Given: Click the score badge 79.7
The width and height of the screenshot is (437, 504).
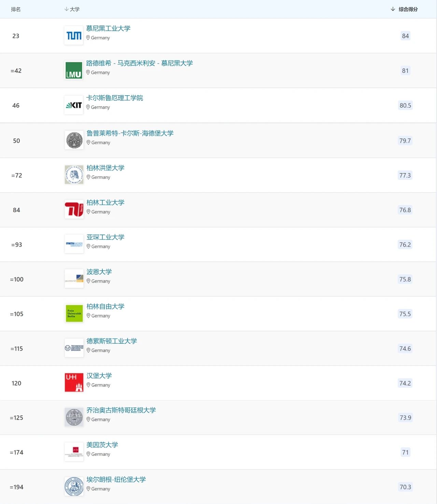Looking at the screenshot, I should click(405, 141).
